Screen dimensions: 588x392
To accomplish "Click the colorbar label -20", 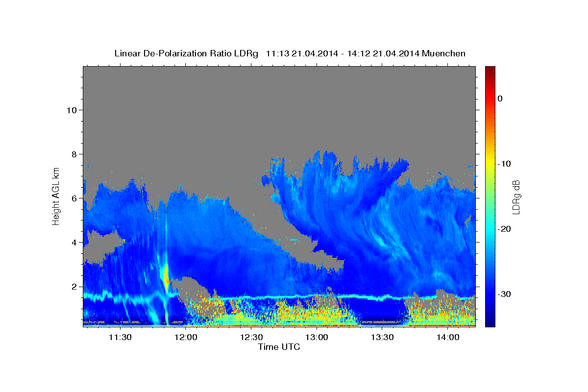I will (x=504, y=229).
